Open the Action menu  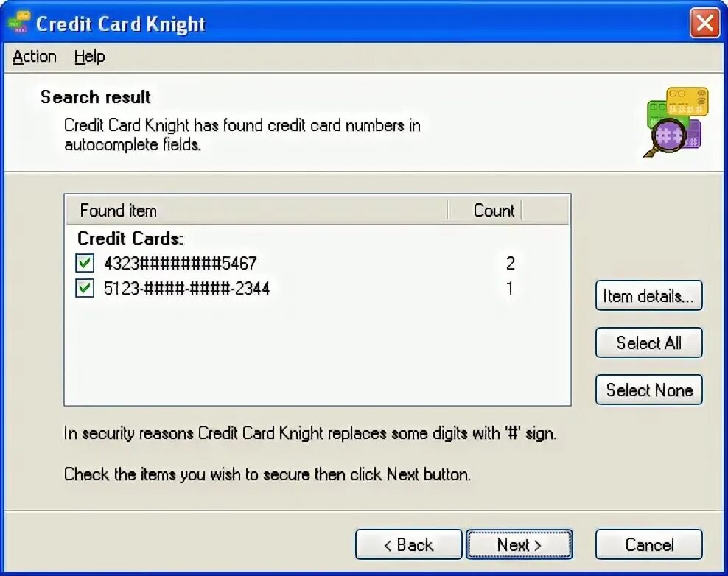pyautogui.click(x=35, y=57)
